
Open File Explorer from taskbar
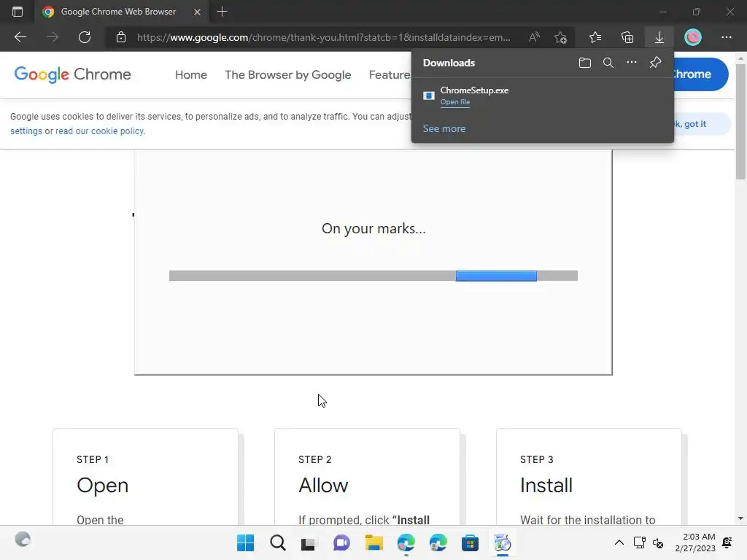coord(374,542)
